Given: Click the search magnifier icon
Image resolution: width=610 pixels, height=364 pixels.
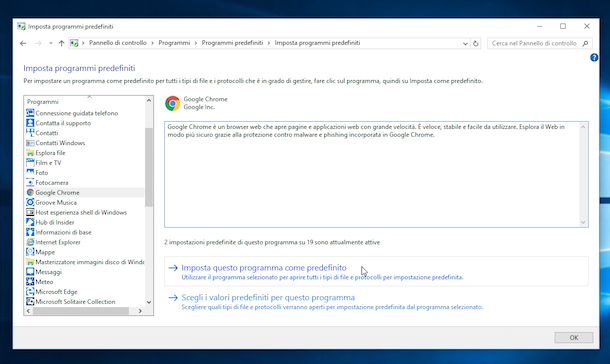Looking at the screenshot, I should (x=585, y=44).
